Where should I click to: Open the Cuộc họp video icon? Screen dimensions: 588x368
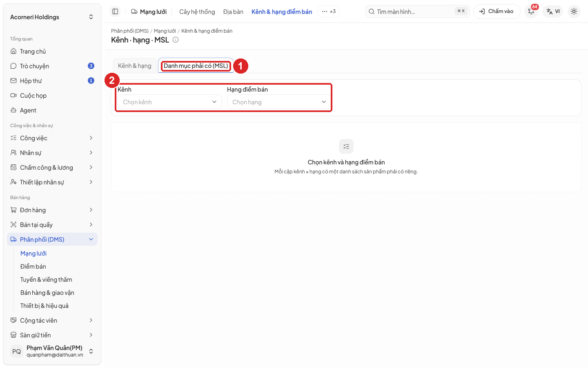pos(13,96)
